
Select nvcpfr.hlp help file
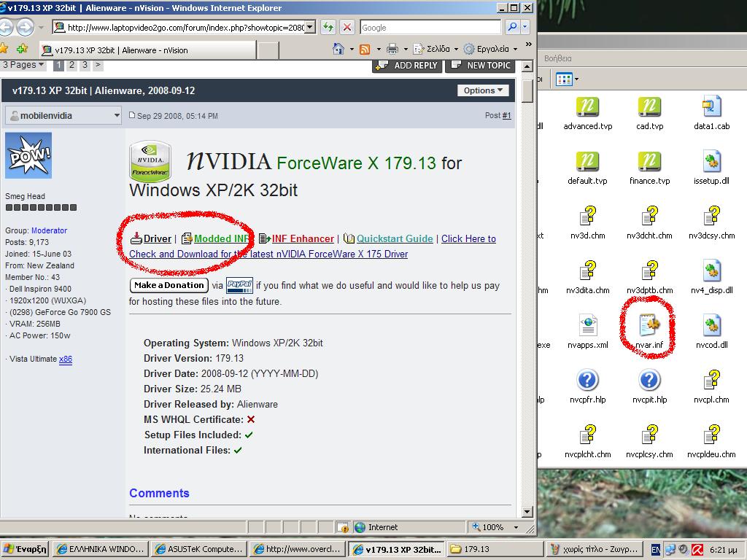[587, 386]
